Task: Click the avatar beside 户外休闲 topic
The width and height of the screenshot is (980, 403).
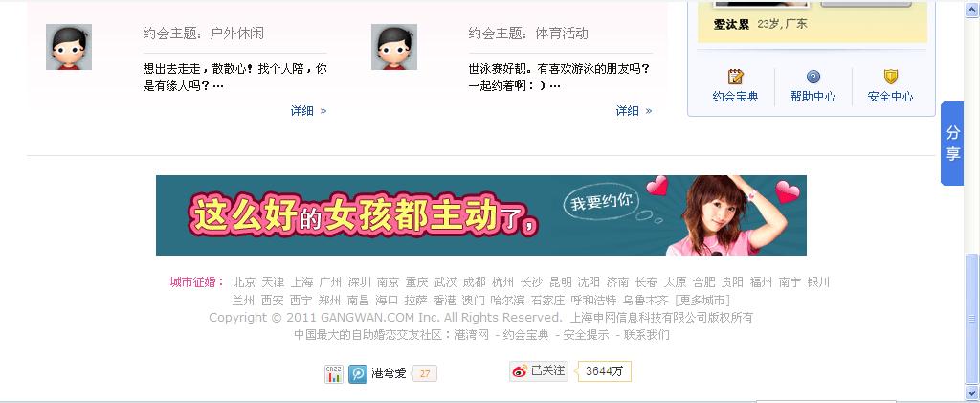Action: pos(69,47)
